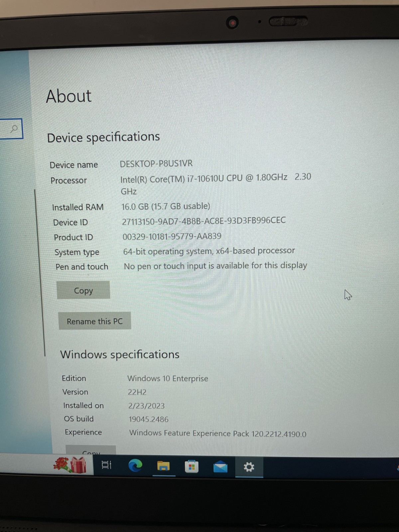This screenshot has width=399, height=532.
Task: Click the Windows specifications heading
Action: pyautogui.click(x=120, y=354)
